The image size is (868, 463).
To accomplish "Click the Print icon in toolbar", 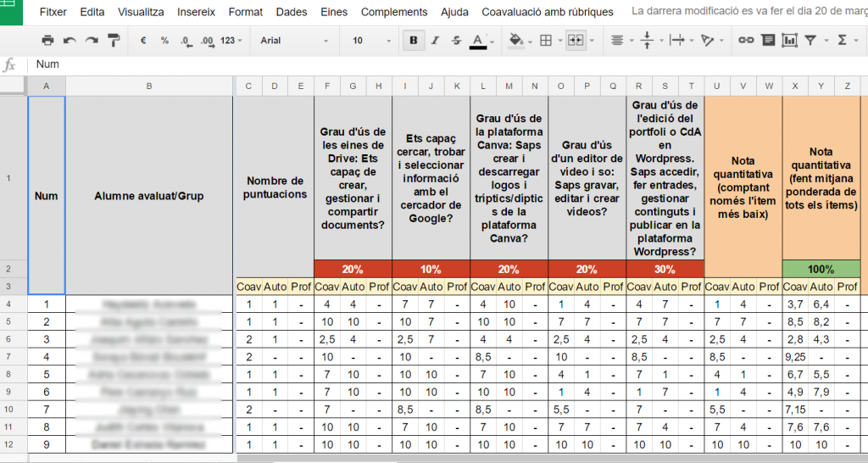I will [47, 40].
